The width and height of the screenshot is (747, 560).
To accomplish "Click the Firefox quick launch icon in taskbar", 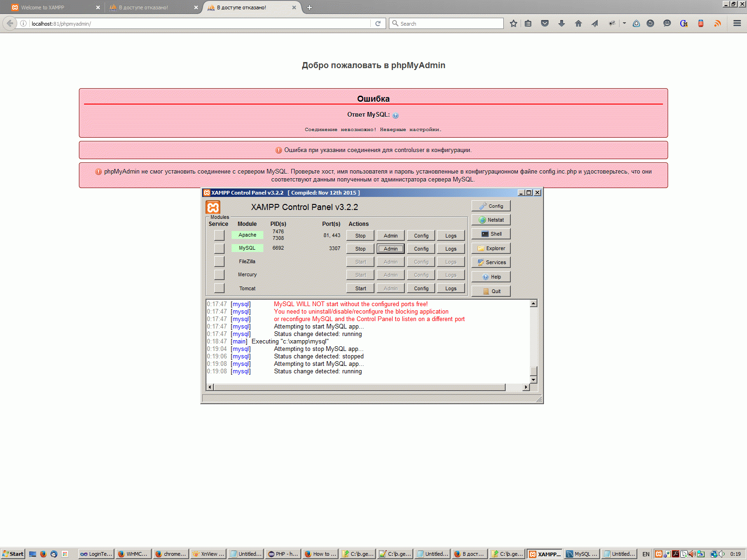I will [x=43, y=554].
